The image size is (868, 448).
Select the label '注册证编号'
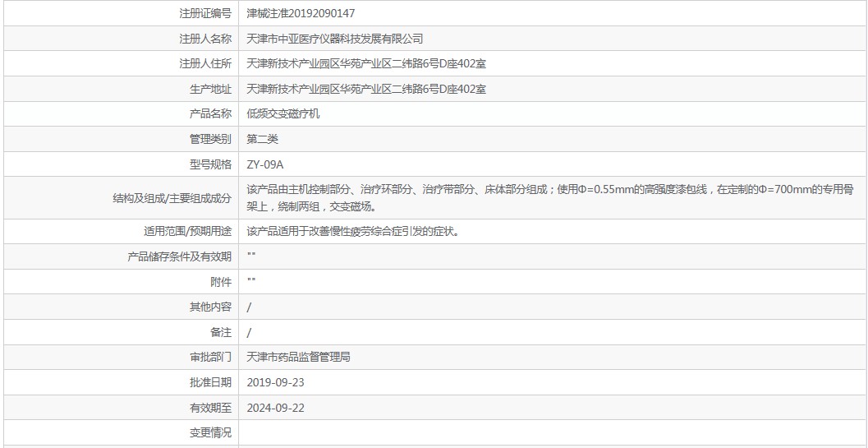click(205, 13)
